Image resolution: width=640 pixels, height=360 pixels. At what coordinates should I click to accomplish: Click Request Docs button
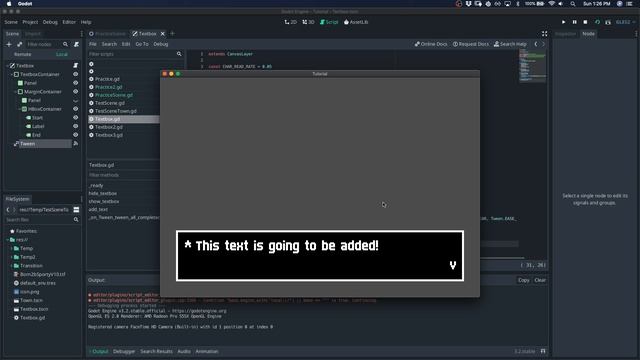(471, 44)
